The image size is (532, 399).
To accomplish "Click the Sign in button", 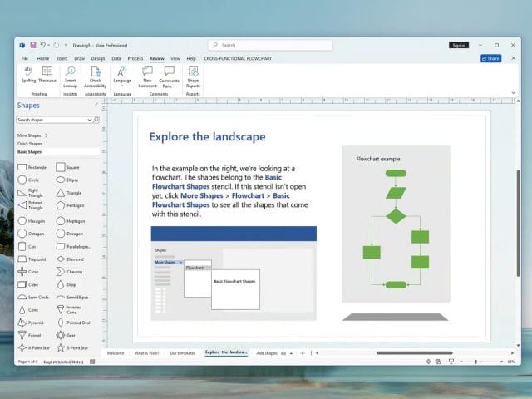I will click(458, 45).
